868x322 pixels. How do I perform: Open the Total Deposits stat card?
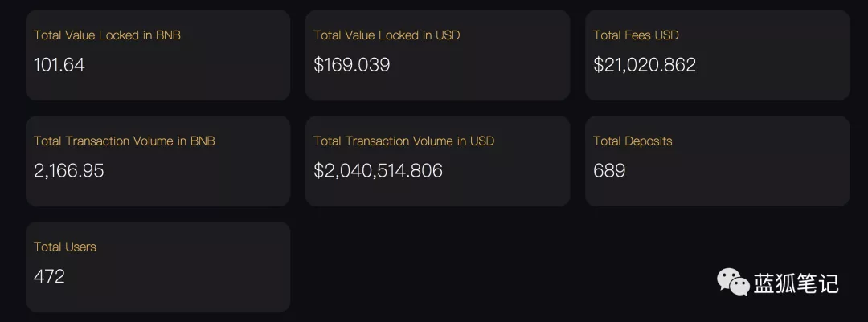pyautogui.click(x=718, y=161)
